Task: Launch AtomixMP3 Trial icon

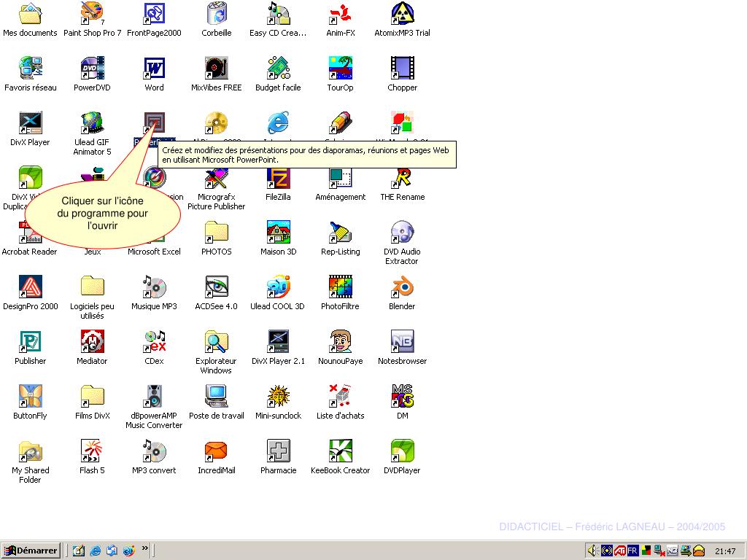Action: click(x=403, y=14)
